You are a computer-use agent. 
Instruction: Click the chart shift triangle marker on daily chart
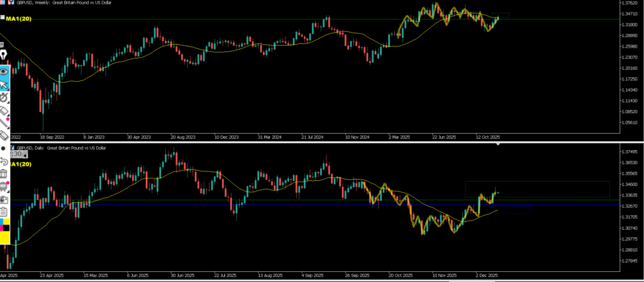pos(497,145)
